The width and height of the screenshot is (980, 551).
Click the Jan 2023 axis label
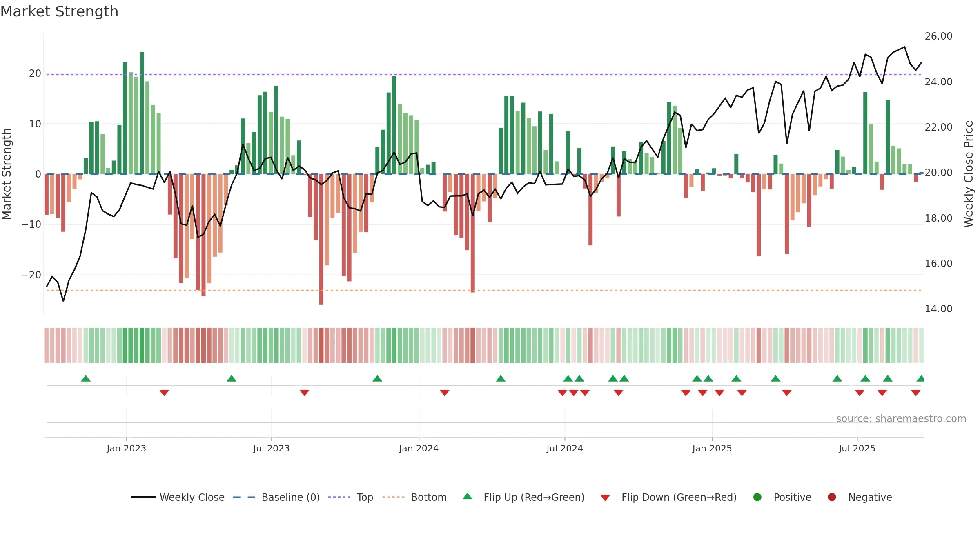(126, 448)
